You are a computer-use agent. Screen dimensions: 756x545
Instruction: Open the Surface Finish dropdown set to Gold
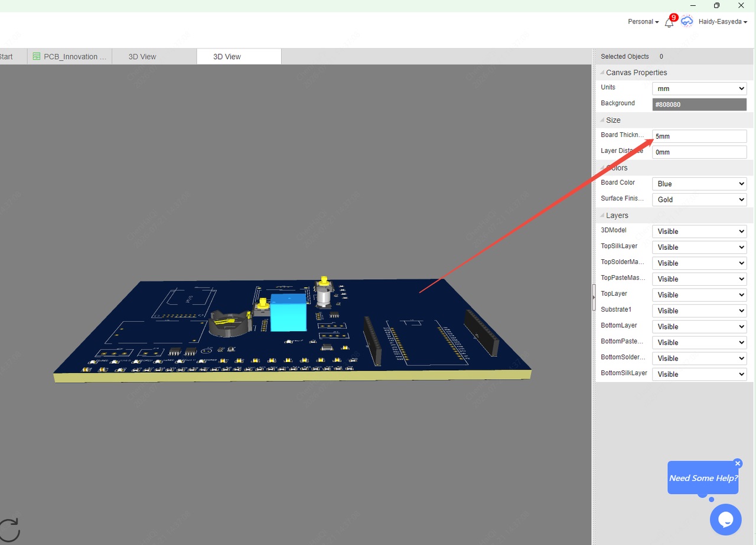[699, 200]
